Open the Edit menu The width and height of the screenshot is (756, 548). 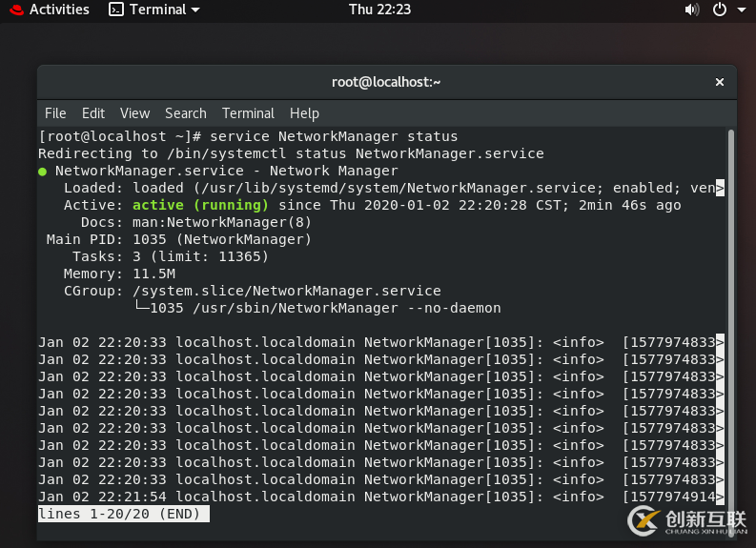click(93, 112)
